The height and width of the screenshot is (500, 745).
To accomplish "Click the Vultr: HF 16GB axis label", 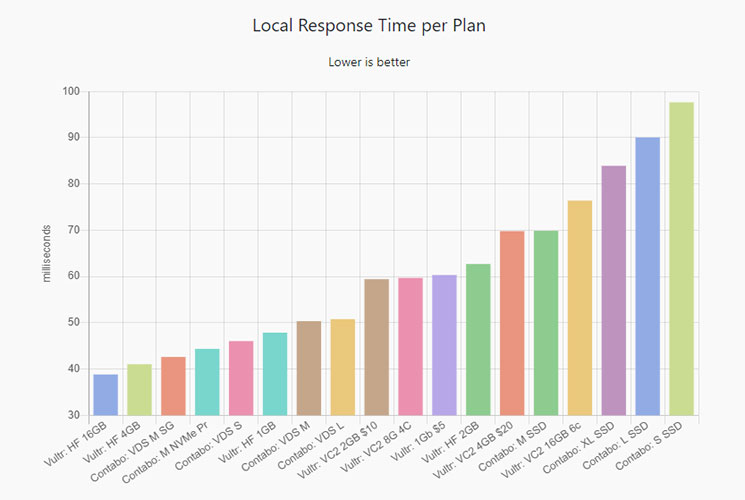I will [x=75, y=443].
